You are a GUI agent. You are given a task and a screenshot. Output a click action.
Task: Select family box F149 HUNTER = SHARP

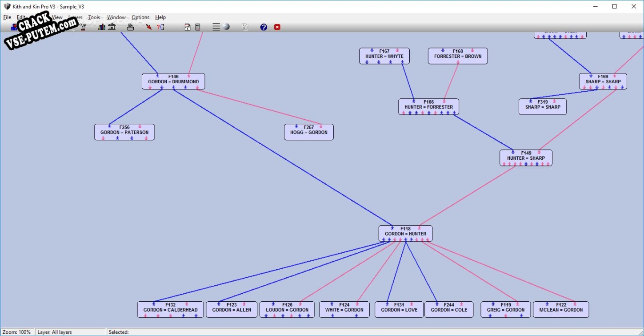click(526, 158)
